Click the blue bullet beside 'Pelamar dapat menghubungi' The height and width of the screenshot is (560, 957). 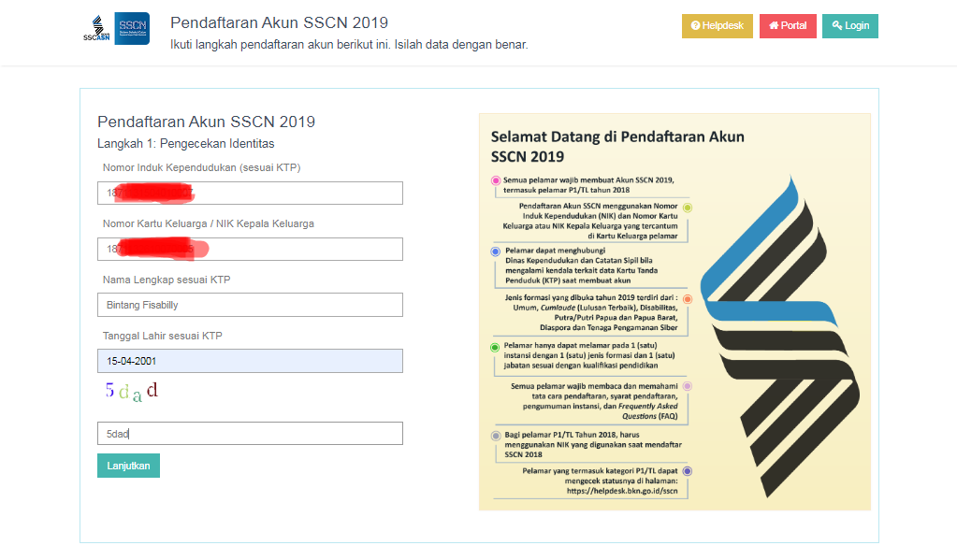coord(496,251)
